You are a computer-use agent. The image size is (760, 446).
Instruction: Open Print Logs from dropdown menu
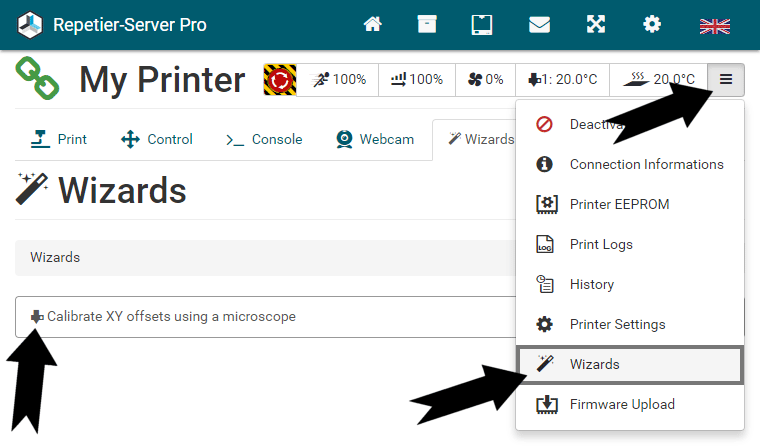click(601, 244)
